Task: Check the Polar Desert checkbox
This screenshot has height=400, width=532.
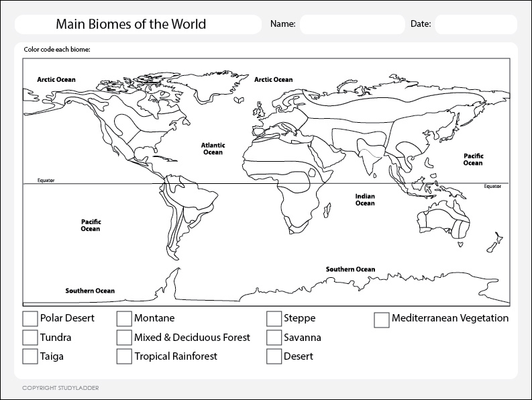Action: 30,318
